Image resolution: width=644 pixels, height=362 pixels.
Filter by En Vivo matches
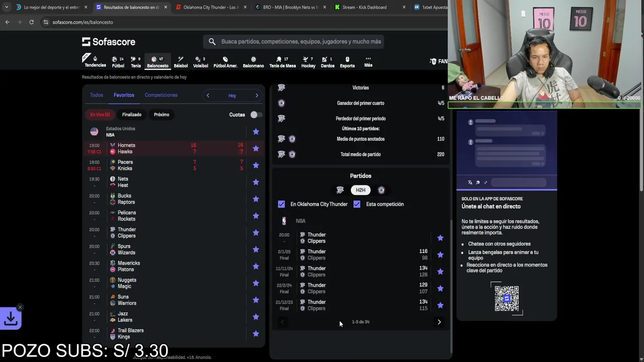pyautogui.click(x=100, y=115)
